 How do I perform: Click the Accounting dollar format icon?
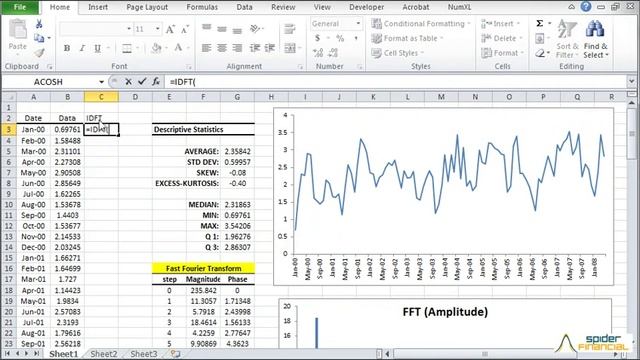click(x=318, y=38)
